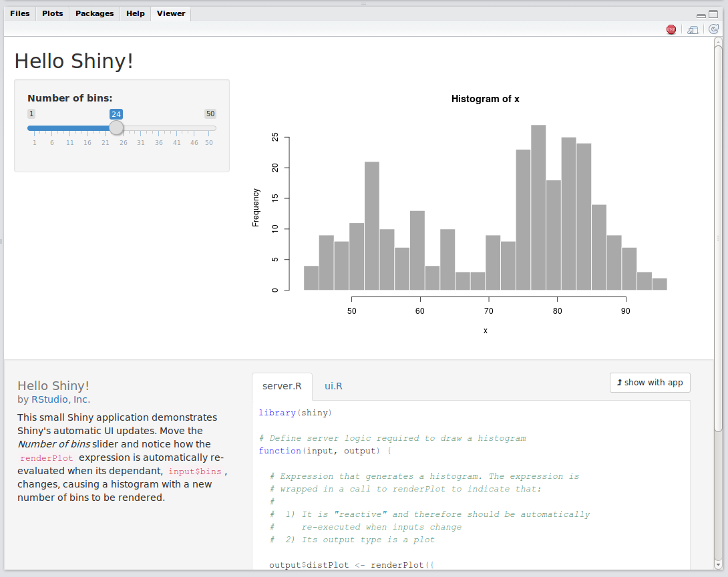This screenshot has width=728, height=577.
Task: Click slider track near tick 6
Action: point(52,128)
